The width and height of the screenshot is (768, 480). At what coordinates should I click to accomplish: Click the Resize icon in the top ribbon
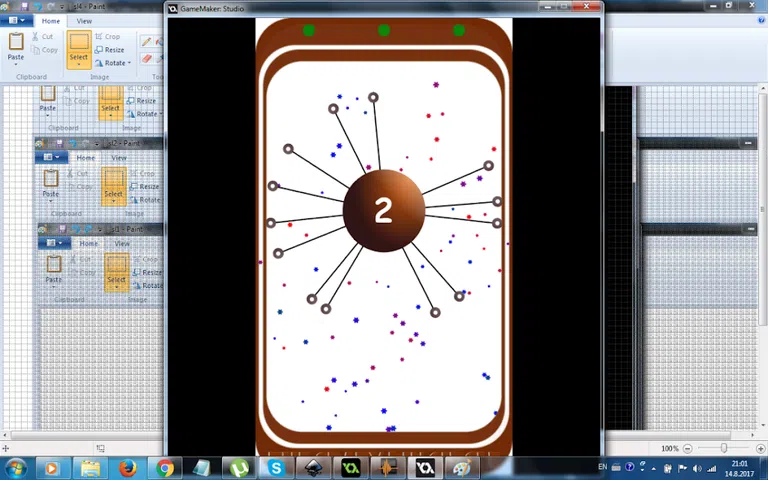[x=108, y=50]
